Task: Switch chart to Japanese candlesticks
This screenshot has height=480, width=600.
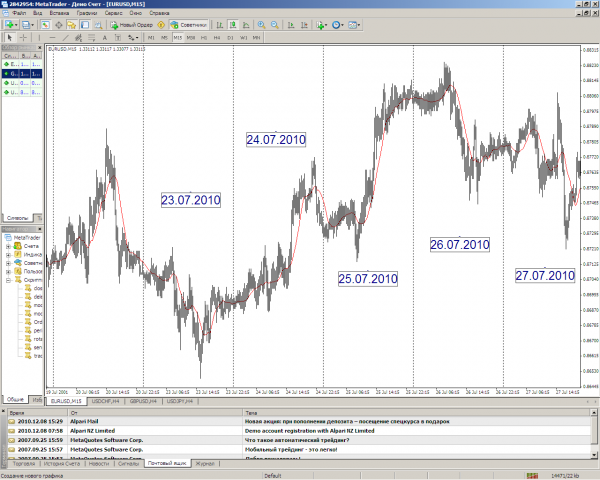Action: [233, 25]
